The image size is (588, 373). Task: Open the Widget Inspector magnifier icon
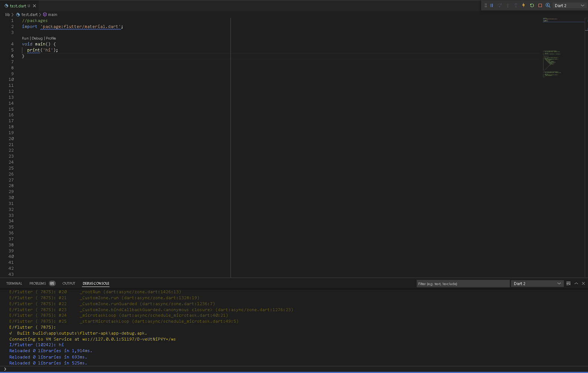[548, 6]
